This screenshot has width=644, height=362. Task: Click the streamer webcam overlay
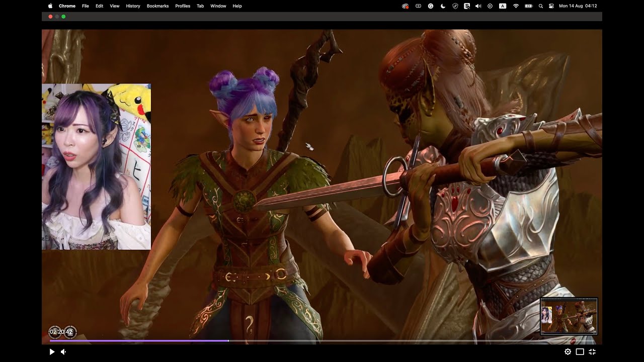tap(96, 166)
